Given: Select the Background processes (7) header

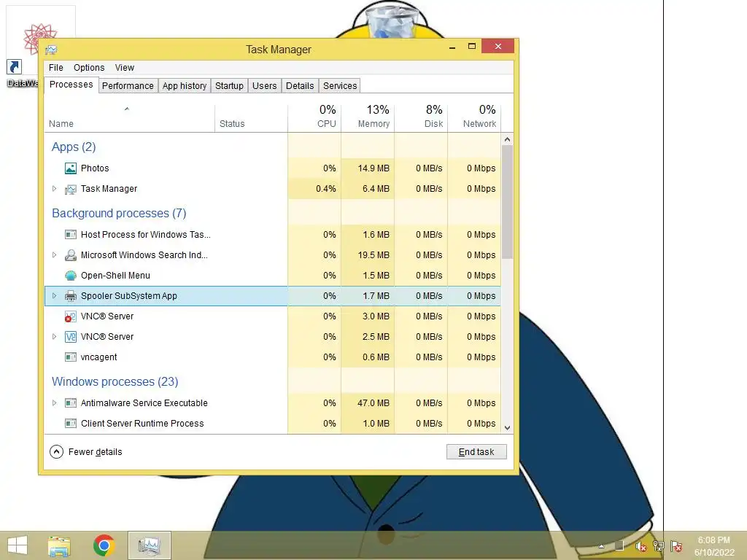Looking at the screenshot, I should click(x=119, y=213).
